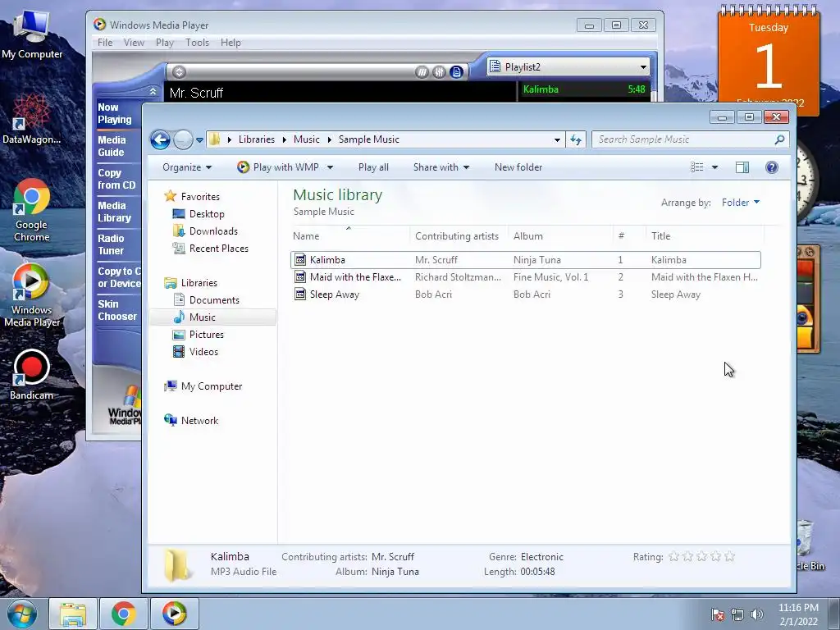The height and width of the screenshot is (630, 840).
Task: Open Recent Places in the navigation pane
Action: (x=210, y=248)
